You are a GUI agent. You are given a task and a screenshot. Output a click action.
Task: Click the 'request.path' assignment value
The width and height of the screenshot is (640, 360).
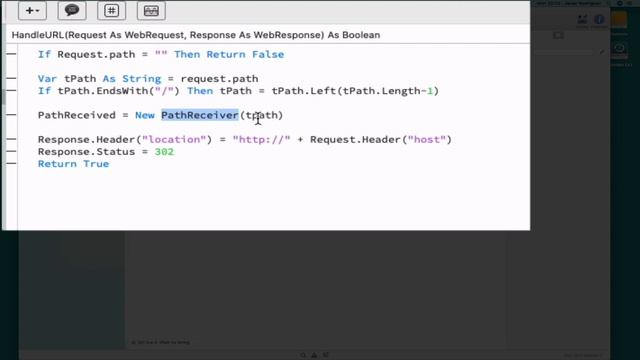(220, 79)
